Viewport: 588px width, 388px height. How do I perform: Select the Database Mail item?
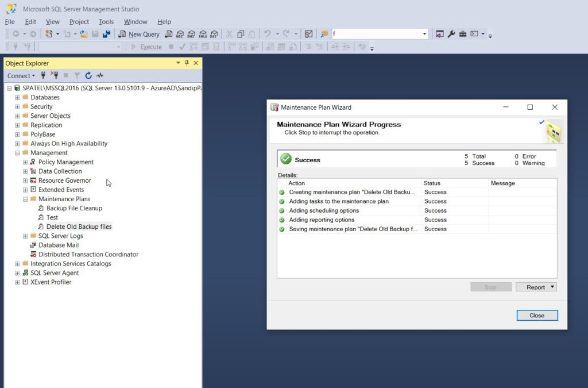tap(59, 245)
